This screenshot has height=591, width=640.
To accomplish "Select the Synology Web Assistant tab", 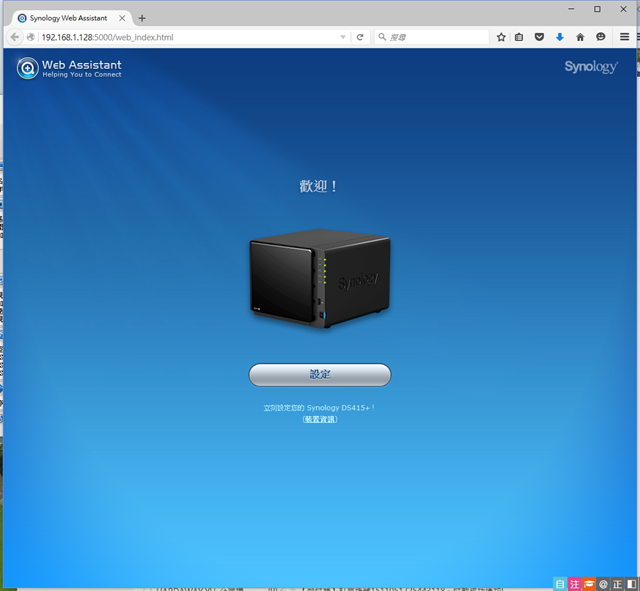I will (68, 18).
